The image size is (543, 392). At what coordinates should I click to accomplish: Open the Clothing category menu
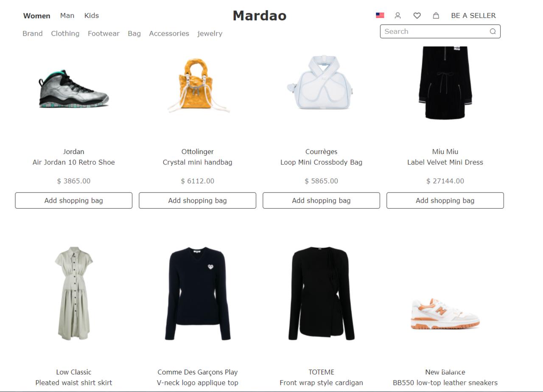(x=65, y=34)
